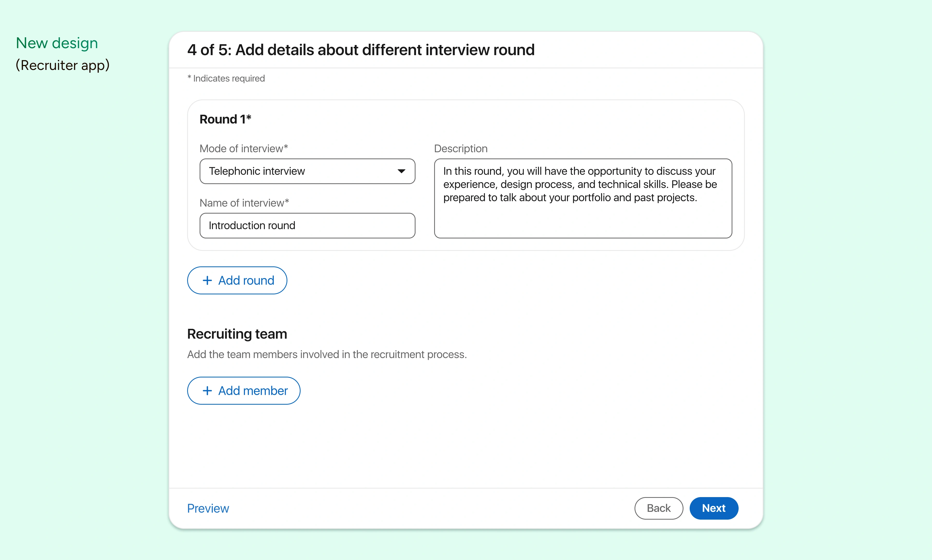Focus the Name of interview field
Screen dimensions: 932x560
pyautogui.click(x=307, y=225)
